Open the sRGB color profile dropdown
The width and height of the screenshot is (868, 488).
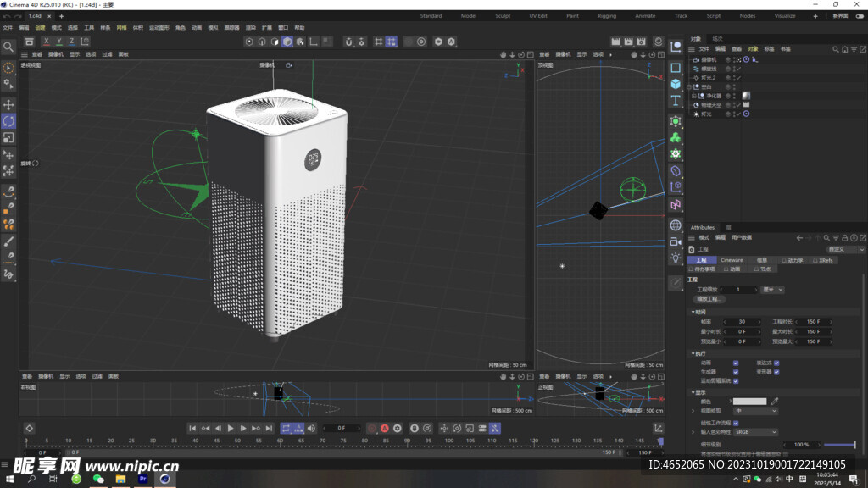click(x=755, y=432)
